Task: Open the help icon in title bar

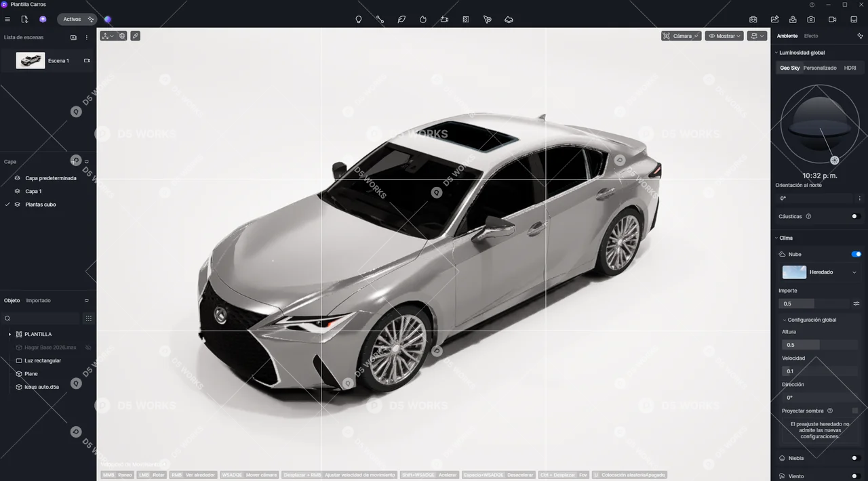Action: pyautogui.click(x=812, y=5)
